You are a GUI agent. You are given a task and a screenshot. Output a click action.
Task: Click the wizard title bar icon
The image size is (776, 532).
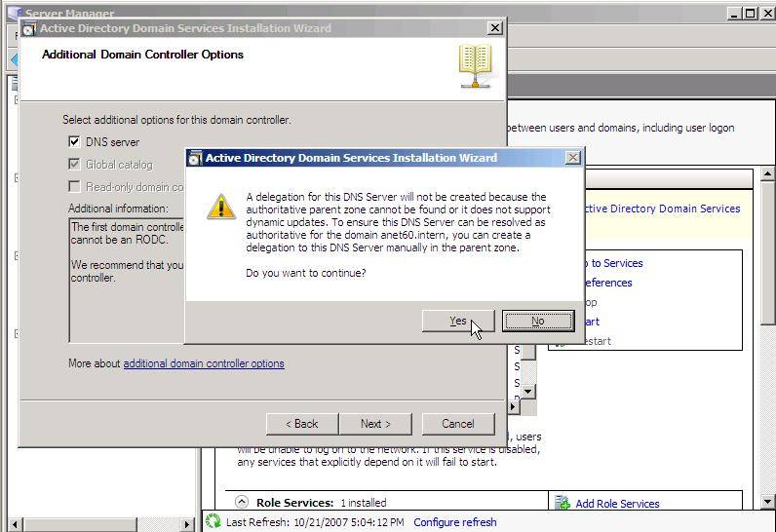click(x=29, y=29)
